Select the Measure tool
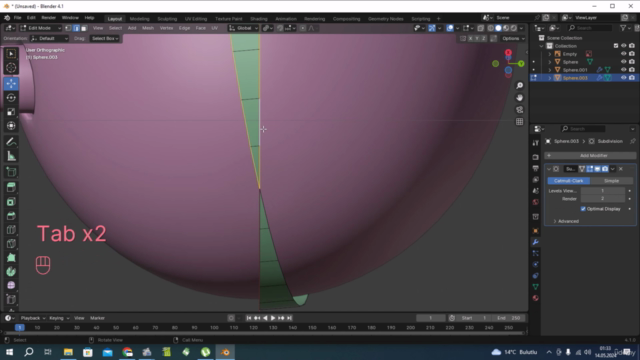 pyautogui.click(x=11, y=156)
